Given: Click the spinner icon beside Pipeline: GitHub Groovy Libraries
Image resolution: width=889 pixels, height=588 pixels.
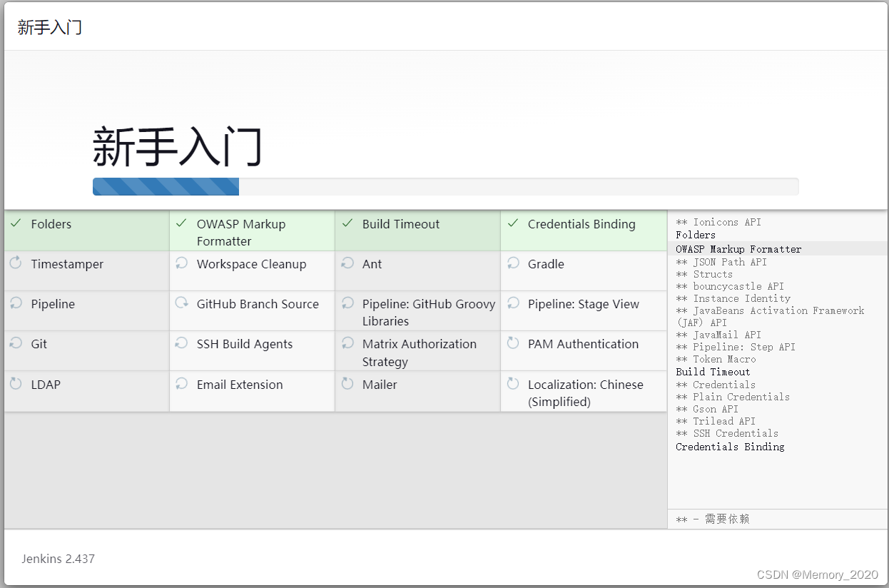Looking at the screenshot, I should click(347, 303).
